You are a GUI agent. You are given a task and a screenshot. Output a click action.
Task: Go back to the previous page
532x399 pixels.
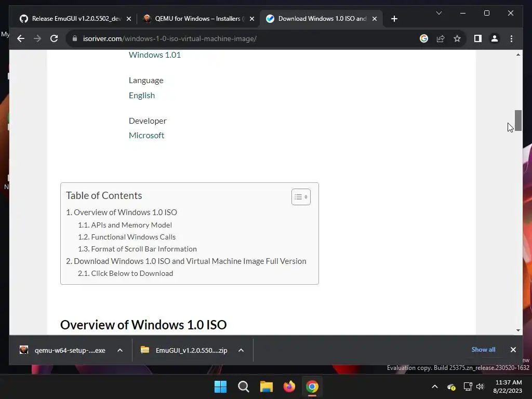click(21, 38)
